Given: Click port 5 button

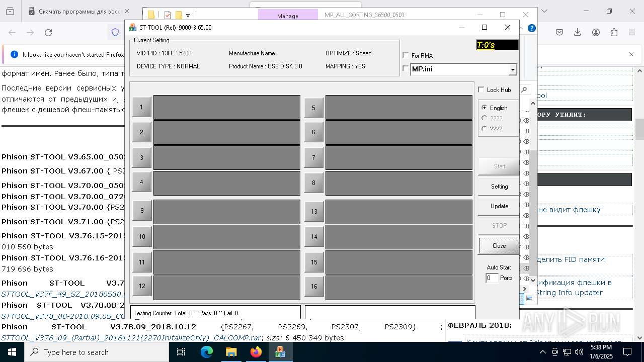Looking at the screenshot, I should [x=313, y=108].
